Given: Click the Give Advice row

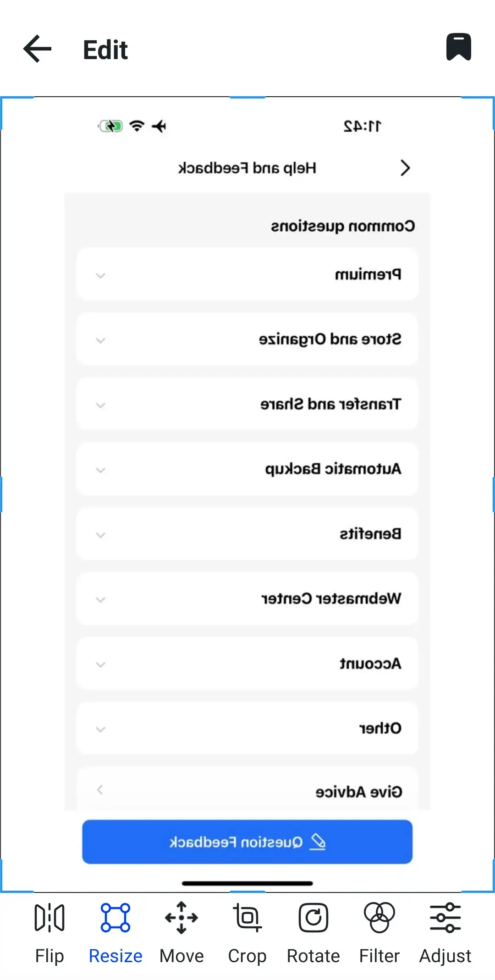Looking at the screenshot, I should point(247,790).
